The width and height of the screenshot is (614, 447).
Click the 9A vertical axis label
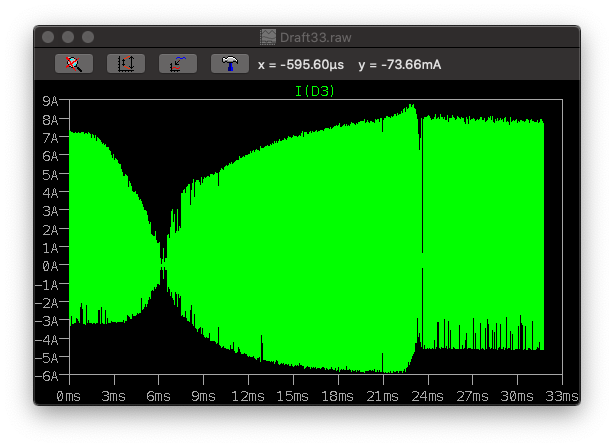[x=50, y=101]
